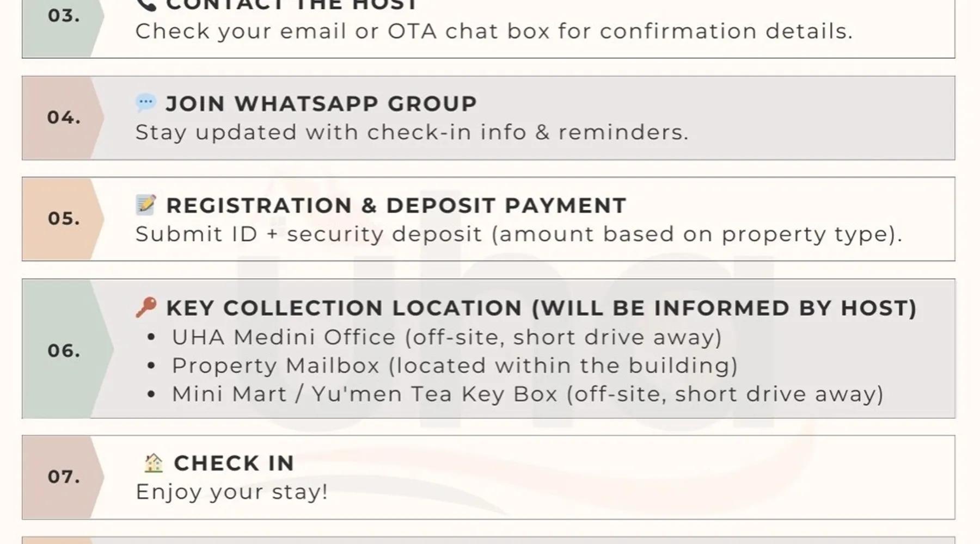This screenshot has width=980, height=544.
Task: Click the 'Enjoy your stay!' text
Action: (x=232, y=492)
